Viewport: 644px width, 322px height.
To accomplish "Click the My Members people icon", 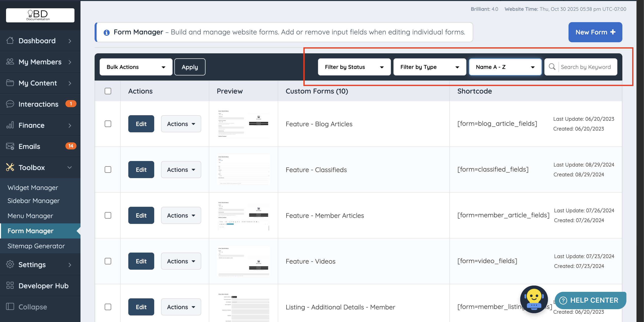I will [10, 62].
